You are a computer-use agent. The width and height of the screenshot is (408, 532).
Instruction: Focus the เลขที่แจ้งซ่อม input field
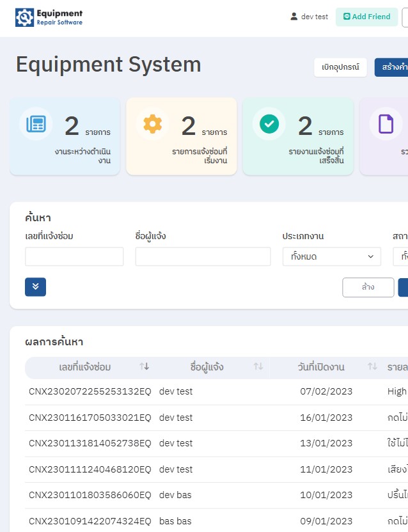[x=74, y=256]
